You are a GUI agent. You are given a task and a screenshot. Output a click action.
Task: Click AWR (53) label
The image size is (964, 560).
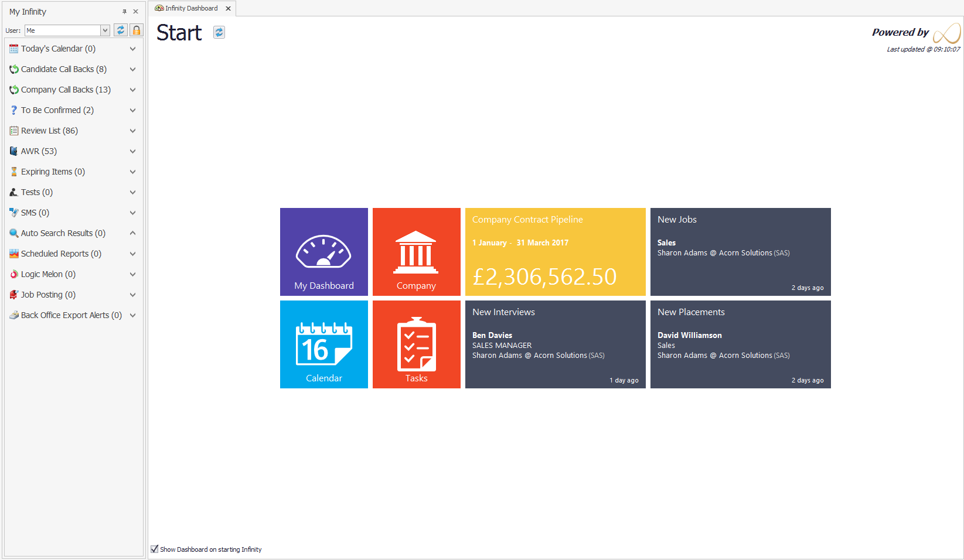click(39, 151)
